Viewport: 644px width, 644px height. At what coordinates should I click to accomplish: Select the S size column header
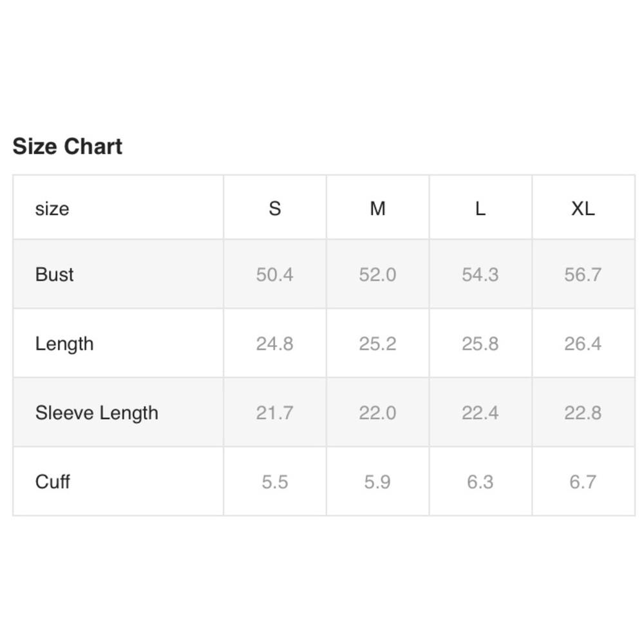point(275,209)
